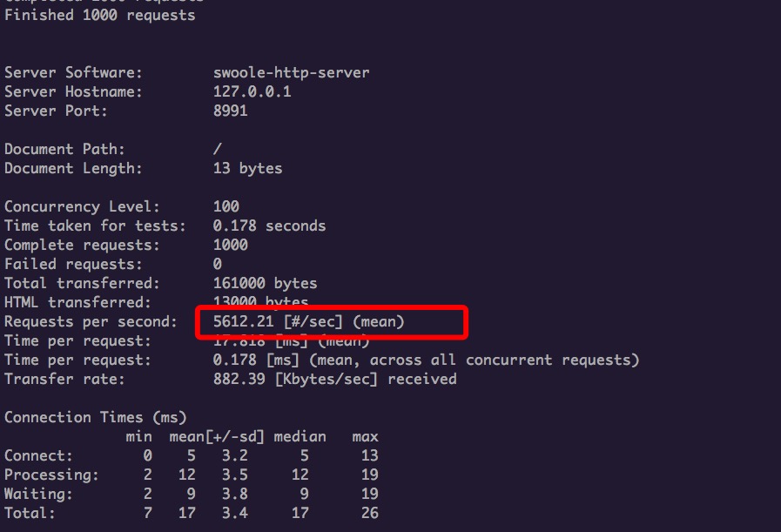Click the "Complete requests:" label
The image size is (781, 532).
point(77,246)
